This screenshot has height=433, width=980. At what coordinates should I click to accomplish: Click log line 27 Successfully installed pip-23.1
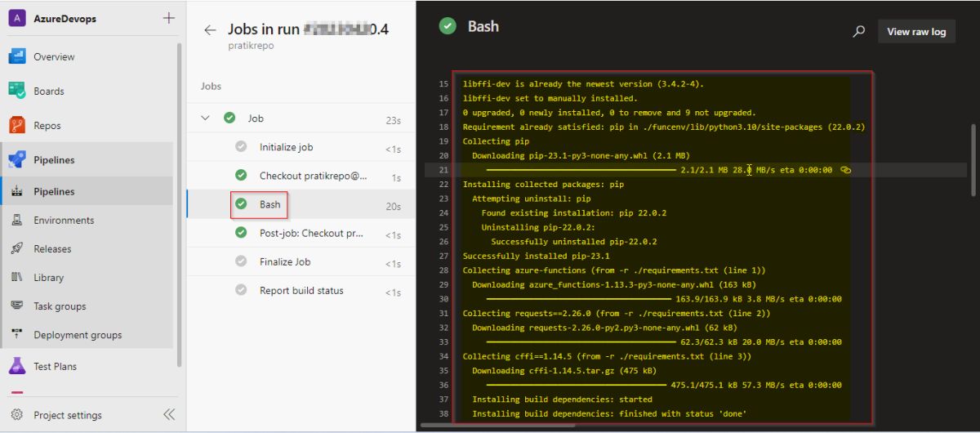click(x=536, y=256)
